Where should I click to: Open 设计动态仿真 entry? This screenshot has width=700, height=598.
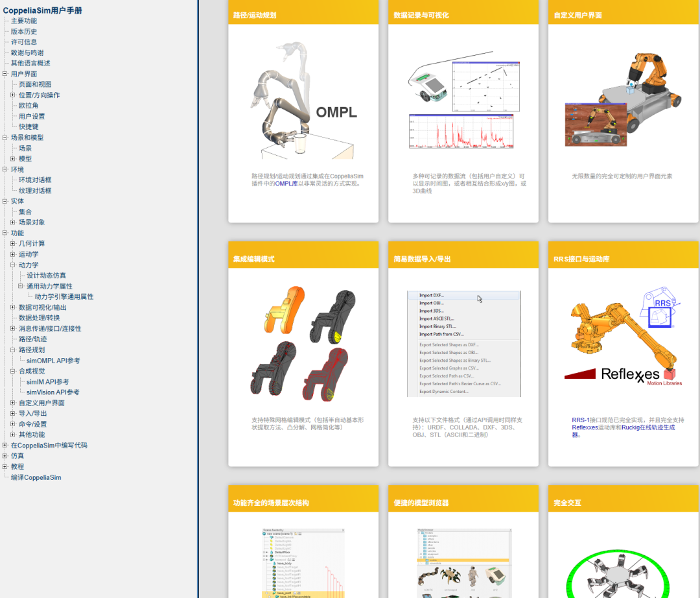click(x=46, y=275)
